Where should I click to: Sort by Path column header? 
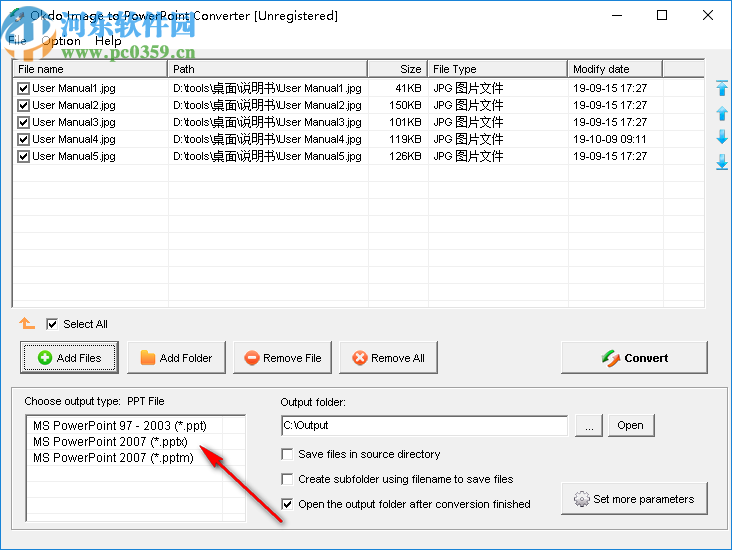coord(267,69)
